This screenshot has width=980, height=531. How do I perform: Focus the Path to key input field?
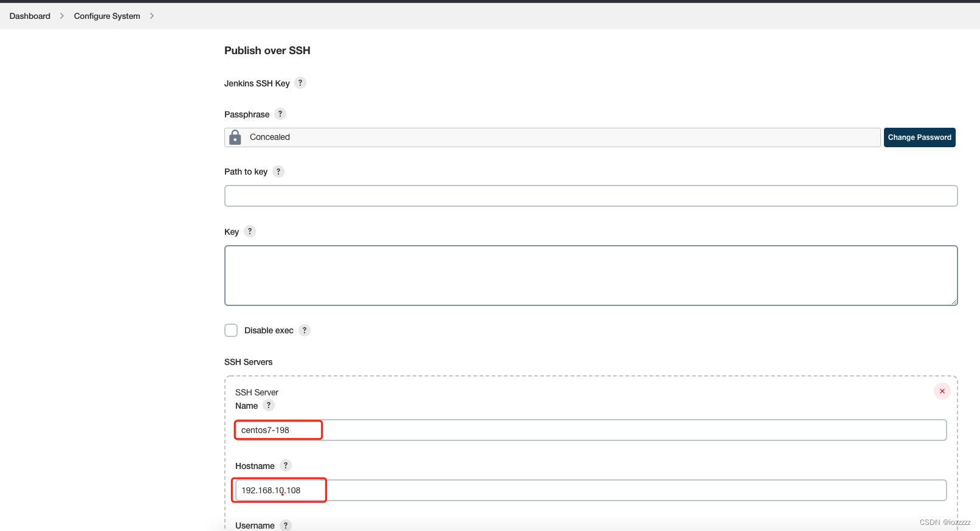pos(591,196)
